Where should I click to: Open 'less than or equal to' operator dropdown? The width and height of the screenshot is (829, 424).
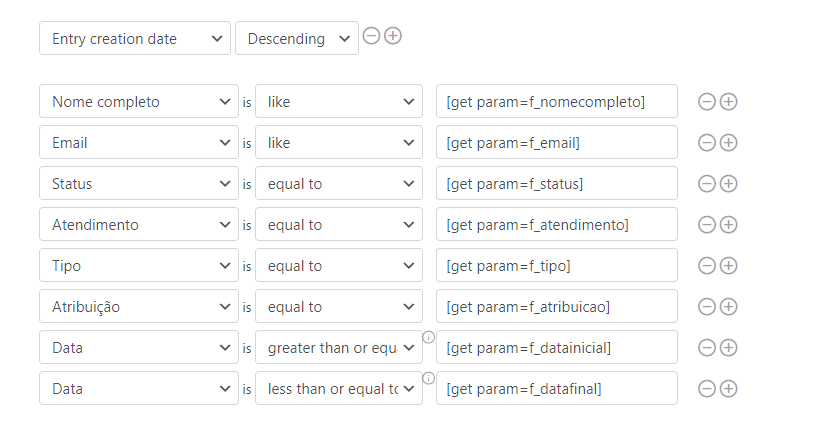point(339,389)
